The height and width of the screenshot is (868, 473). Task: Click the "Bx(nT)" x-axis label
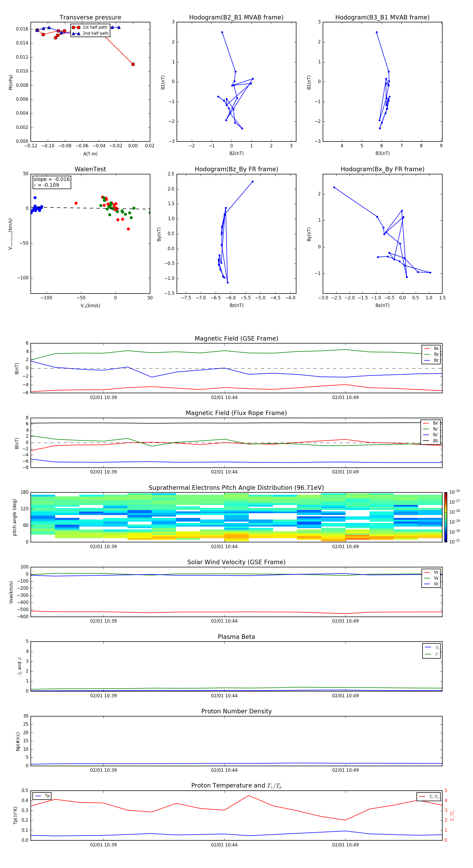382,305
